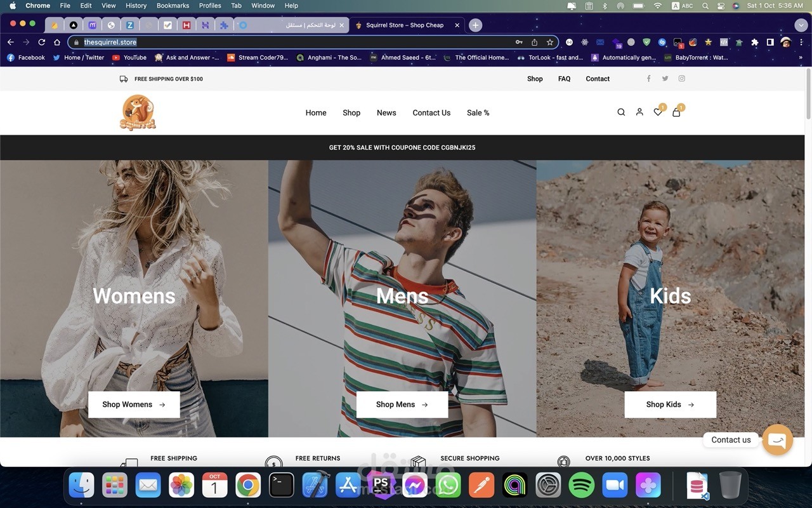The image size is (812, 508).
Task: Open the user account icon
Action: click(x=639, y=112)
